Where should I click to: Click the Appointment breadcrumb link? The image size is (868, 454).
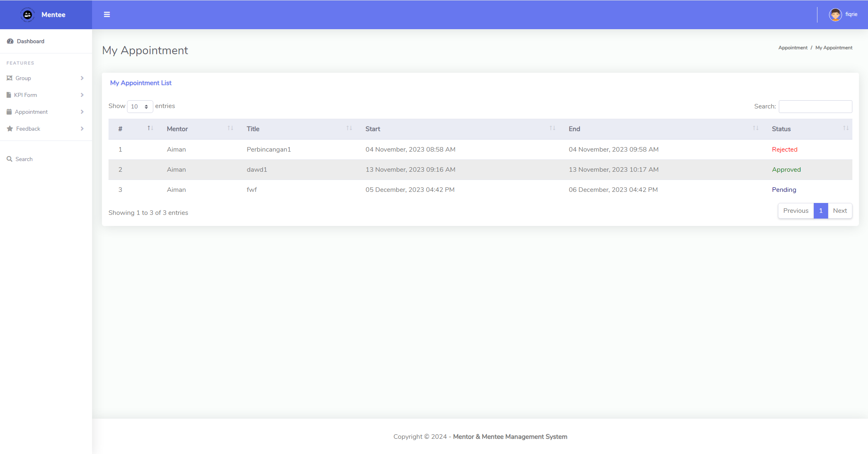pyautogui.click(x=792, y=48)
